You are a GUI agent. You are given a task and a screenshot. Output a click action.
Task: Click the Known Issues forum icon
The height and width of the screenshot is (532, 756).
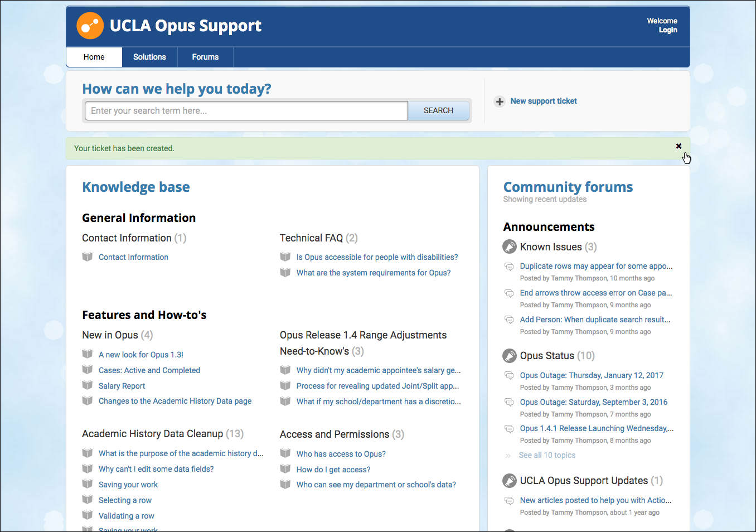tap(510, 246)
